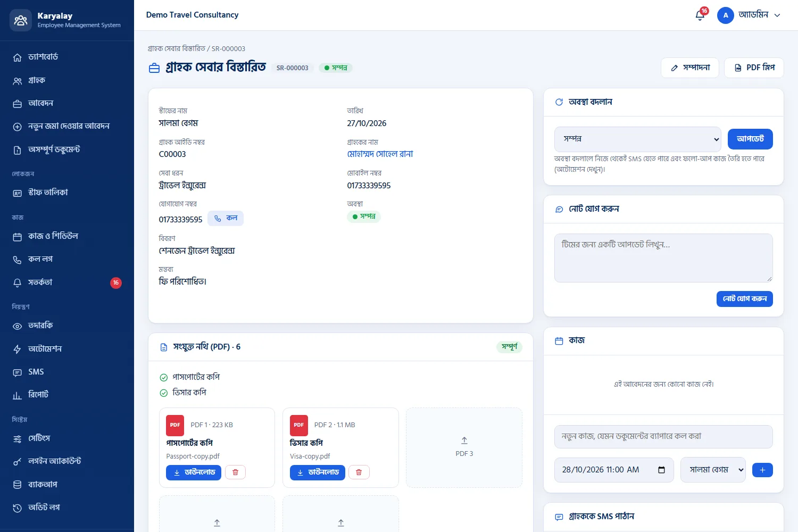Open customer link মোহাম্মদ সোহেল রানা
The image size is (798, 532).
(380, 154)
